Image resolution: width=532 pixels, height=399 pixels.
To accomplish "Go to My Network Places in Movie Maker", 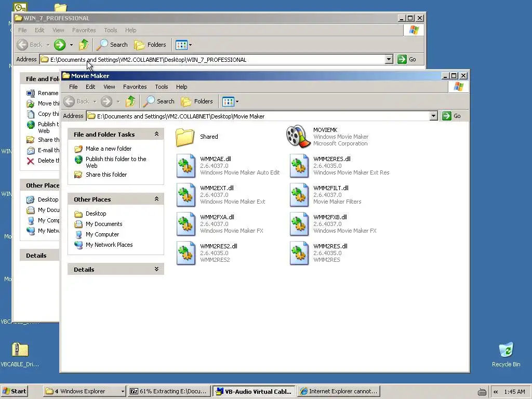I will tap(109, 245).
